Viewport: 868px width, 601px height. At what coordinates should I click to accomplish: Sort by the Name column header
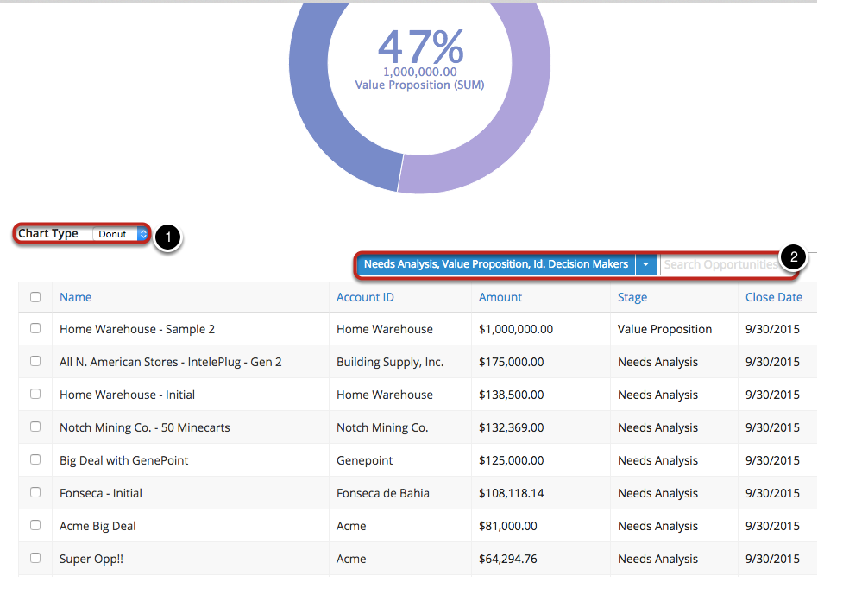point(75,297)
